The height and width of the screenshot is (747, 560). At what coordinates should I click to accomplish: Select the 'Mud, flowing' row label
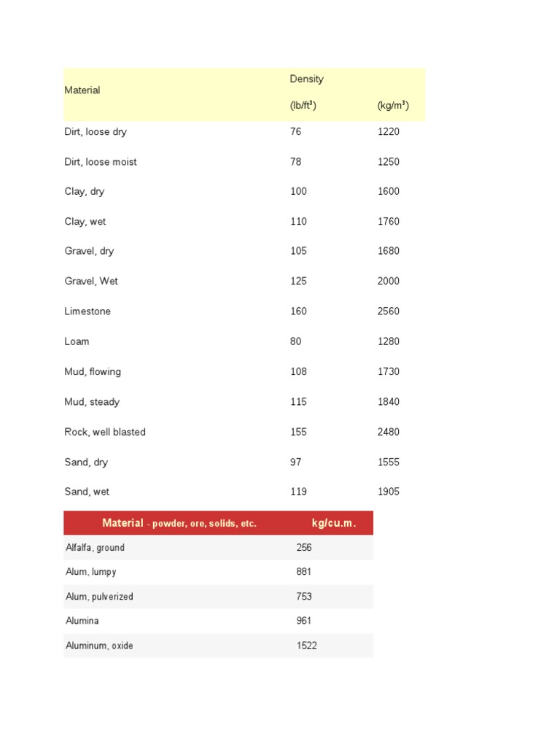(x=93, y=372)
